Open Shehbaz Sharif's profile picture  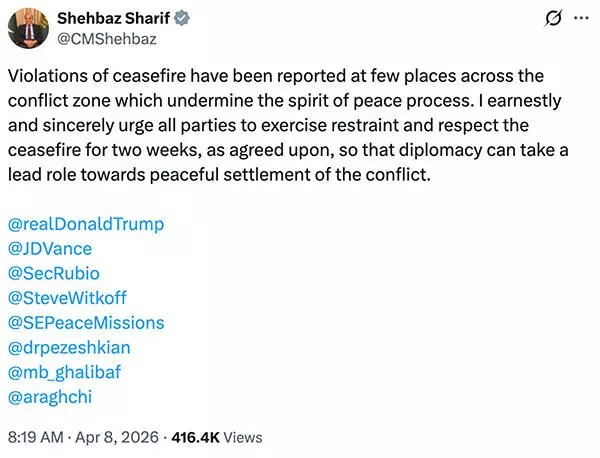click(30, 28)
